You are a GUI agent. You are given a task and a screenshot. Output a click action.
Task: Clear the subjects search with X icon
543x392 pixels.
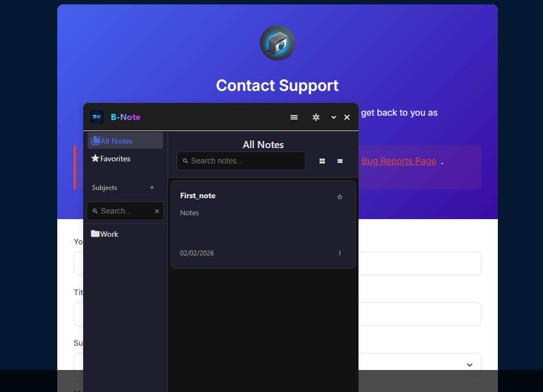click(x=157, y=211)
